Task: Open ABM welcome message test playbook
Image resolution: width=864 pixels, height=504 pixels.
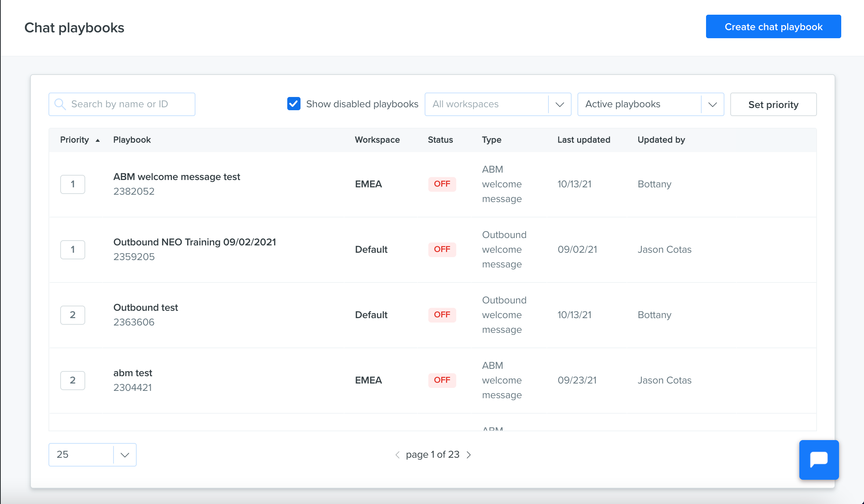Action: pyautogui.click(x=177, y=177)
